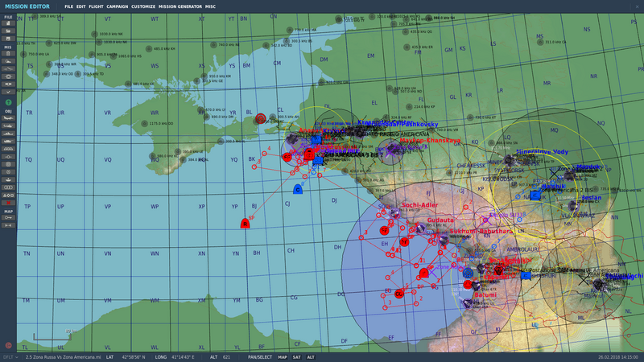This screenshot has height=362, width=644.
Task: Toggle the PAN/SELECT mode button
Action: (x=260, y=356)
